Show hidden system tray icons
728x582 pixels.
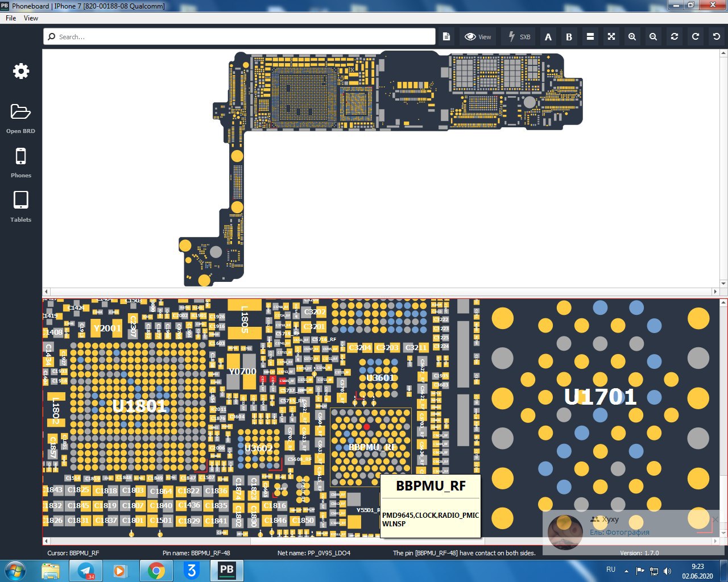coord(627,571)
